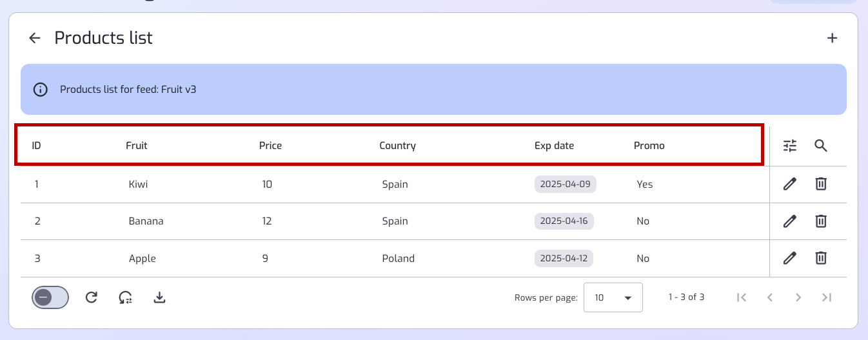The image size is (868, 340).
Task: Toggle the switch at table bottom left
Action: (x=50, y=297)
